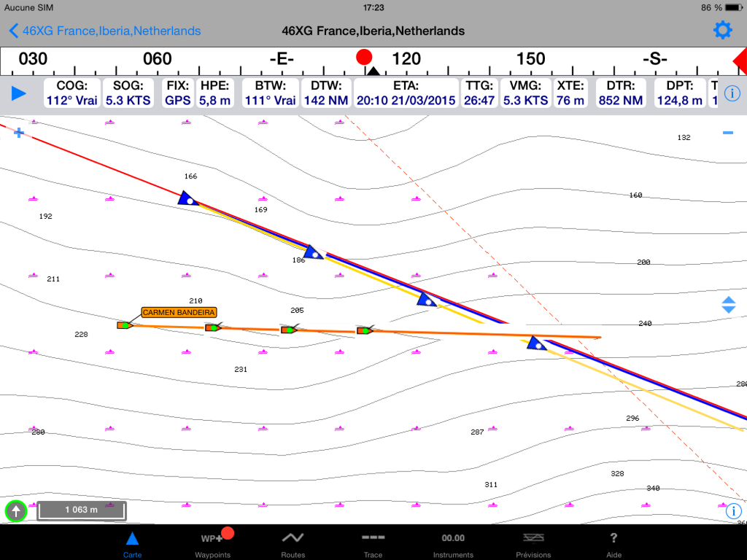This screenshot has height=560, width=747.
Task: Tap the XTE 76 m data field
Action: pyautogui.click(x=570, y=93)
